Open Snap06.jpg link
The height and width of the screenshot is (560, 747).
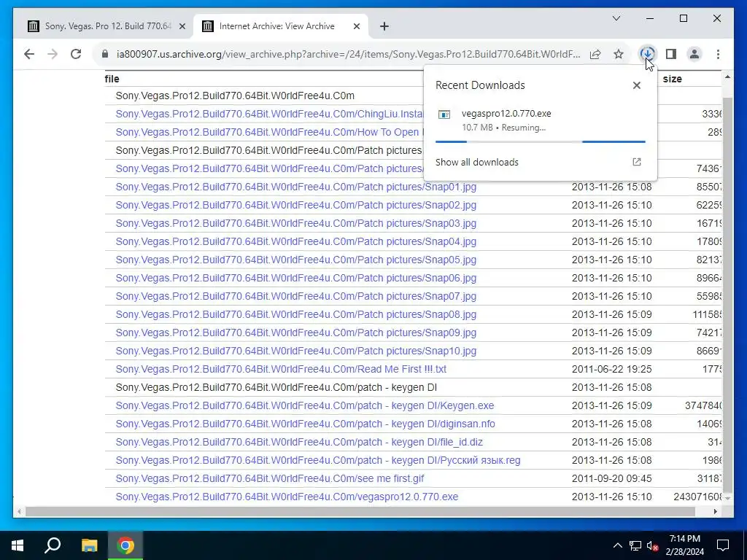296,278
